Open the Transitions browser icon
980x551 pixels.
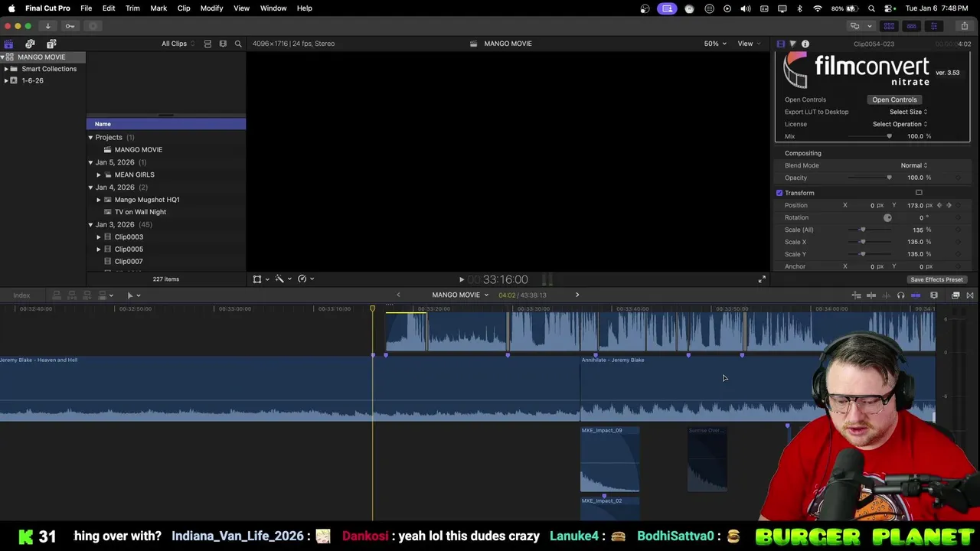970,295
